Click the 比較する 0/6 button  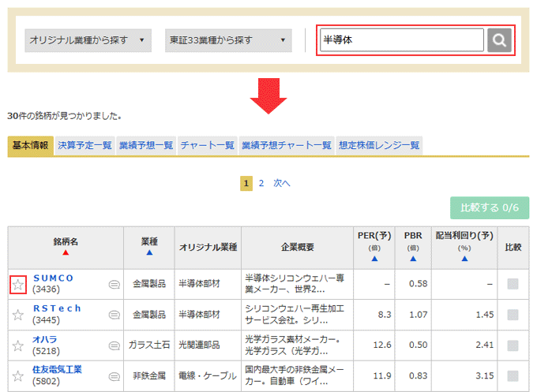490,207
